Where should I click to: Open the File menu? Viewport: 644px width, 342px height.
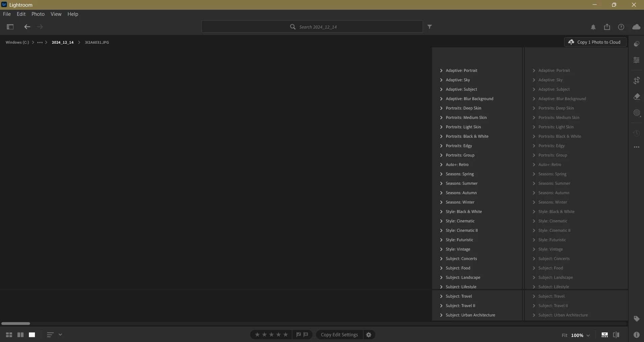coord(7,14)
